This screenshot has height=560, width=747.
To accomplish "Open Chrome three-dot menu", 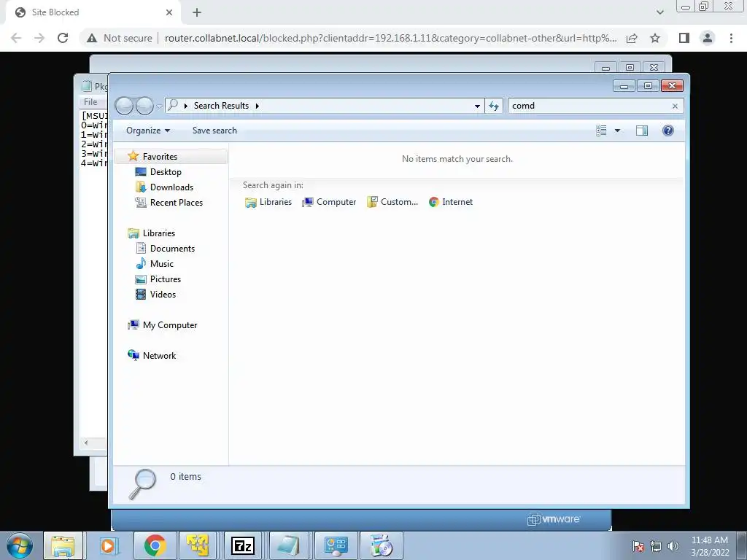I will pyautogui.click(x=731, y=38).
